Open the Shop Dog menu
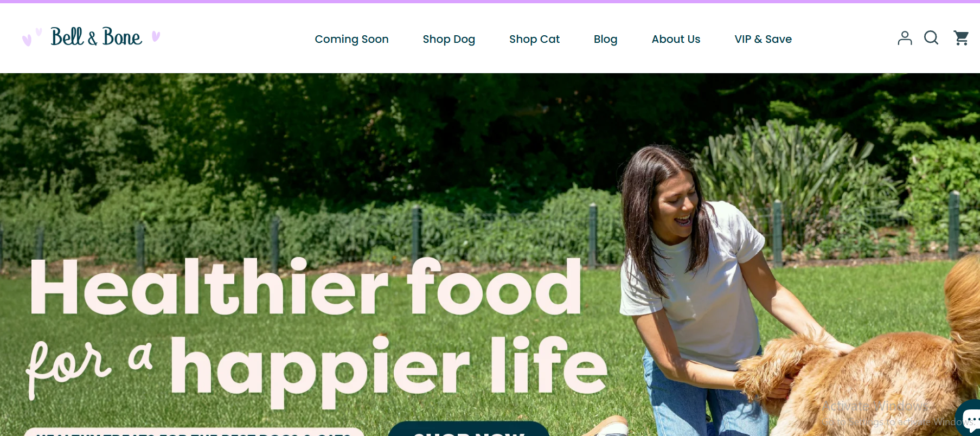This screenshot has height=436, width=980. (x=449, y=39)
